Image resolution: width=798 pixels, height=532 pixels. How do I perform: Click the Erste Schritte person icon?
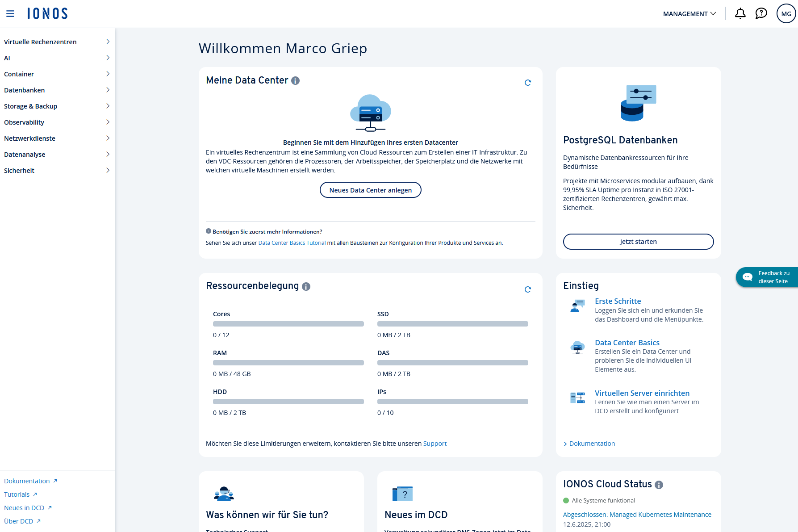pyautogui.click(x=577, y=306)
